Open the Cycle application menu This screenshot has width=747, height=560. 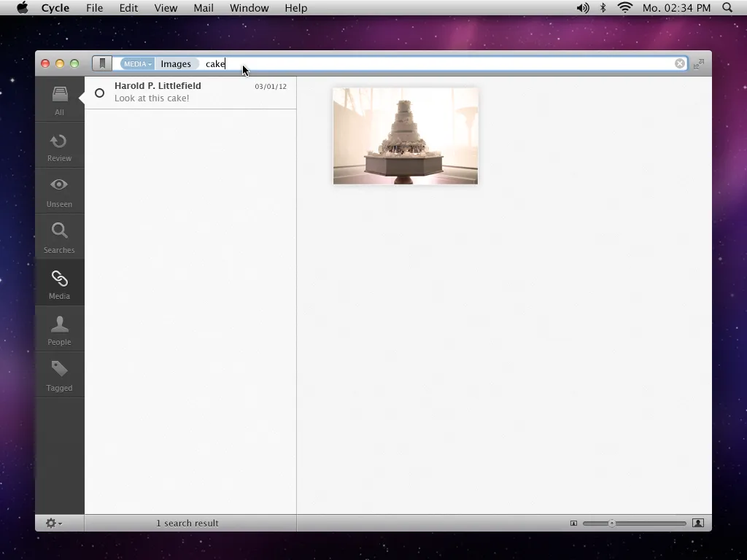(55, 7)
